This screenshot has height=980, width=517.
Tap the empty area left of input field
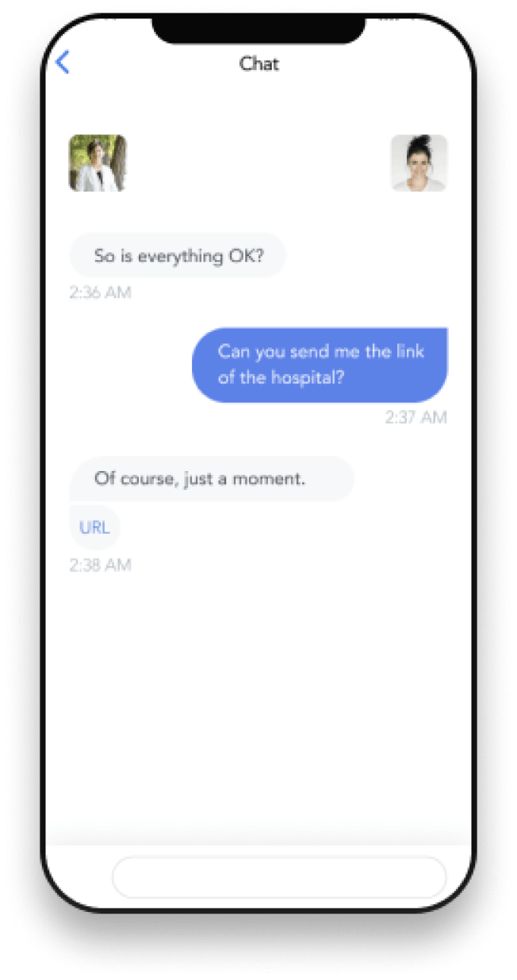79,877
